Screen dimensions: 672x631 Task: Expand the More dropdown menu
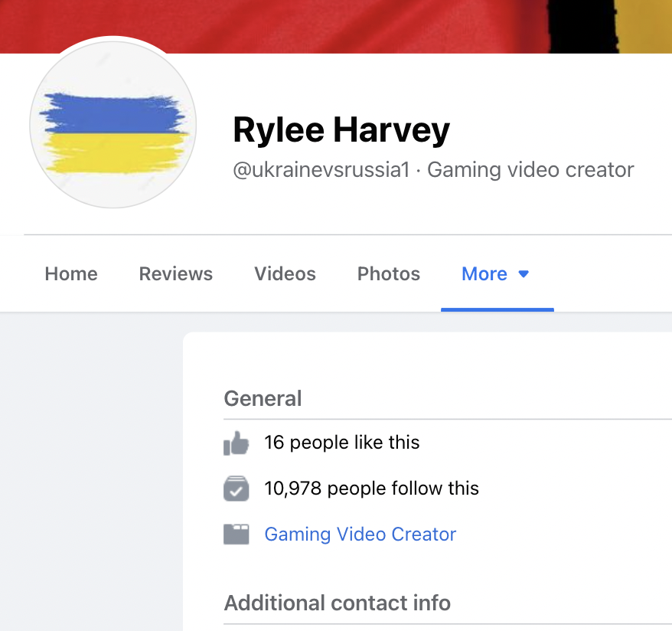496,273
